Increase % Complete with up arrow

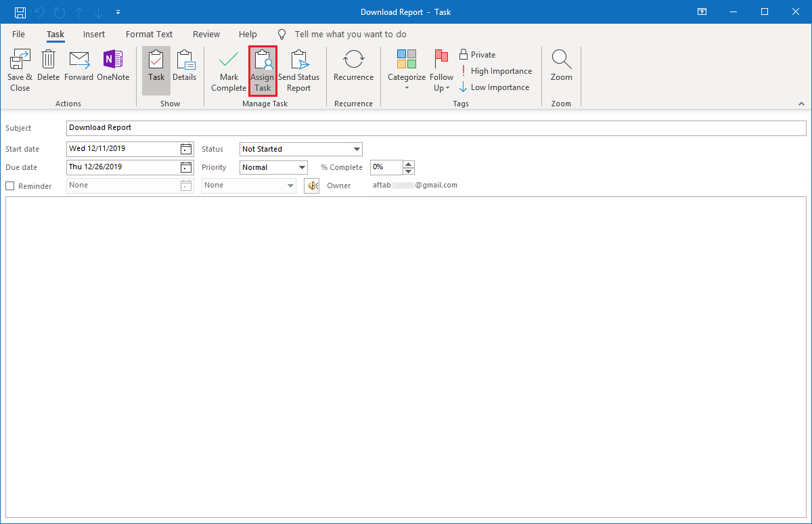pyautogui.click(x=409, y=164)
